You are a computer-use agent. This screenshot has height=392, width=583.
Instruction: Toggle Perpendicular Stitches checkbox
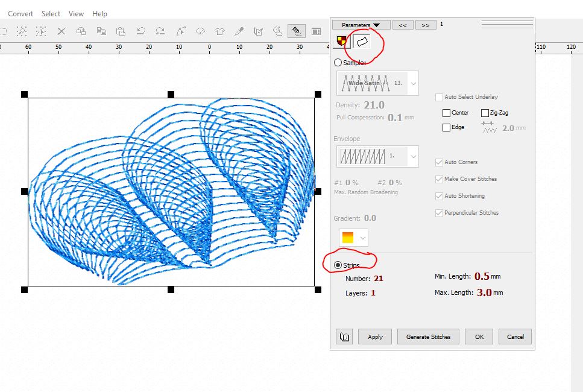439,213
